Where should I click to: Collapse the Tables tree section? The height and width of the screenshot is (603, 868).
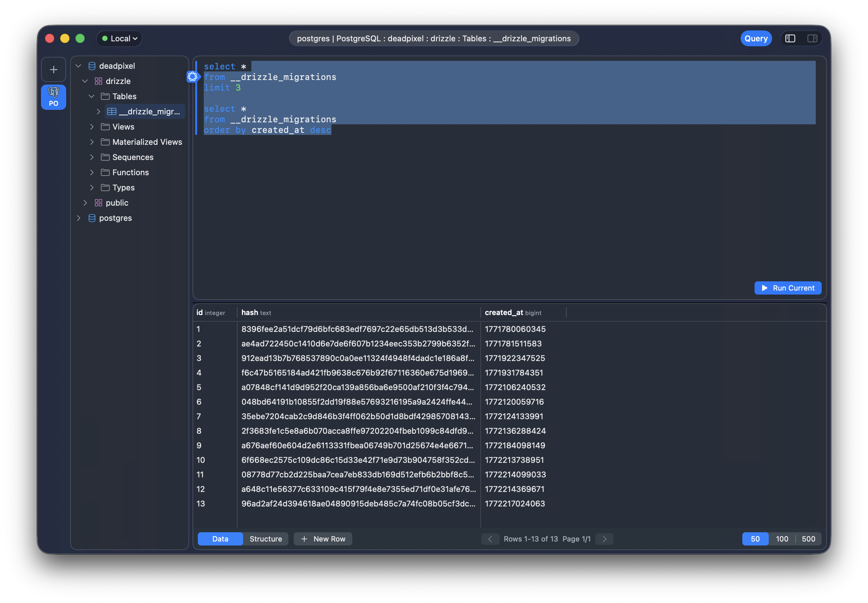tap(92, 96)
